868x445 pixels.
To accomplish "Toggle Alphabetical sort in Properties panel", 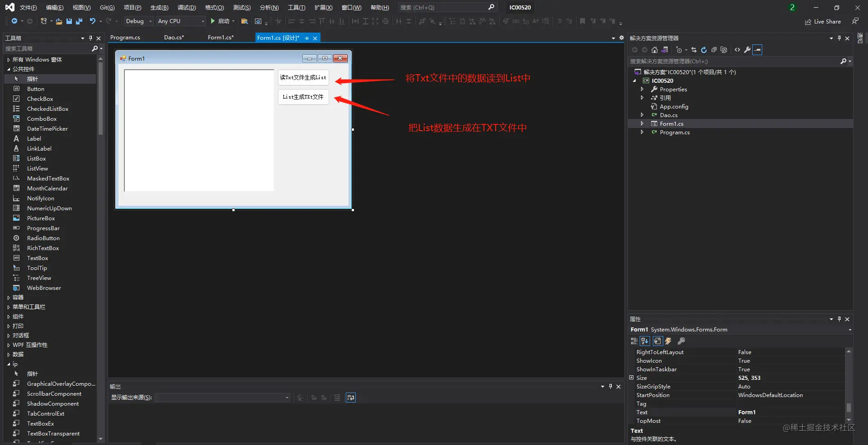I will [x=645, y=341].
